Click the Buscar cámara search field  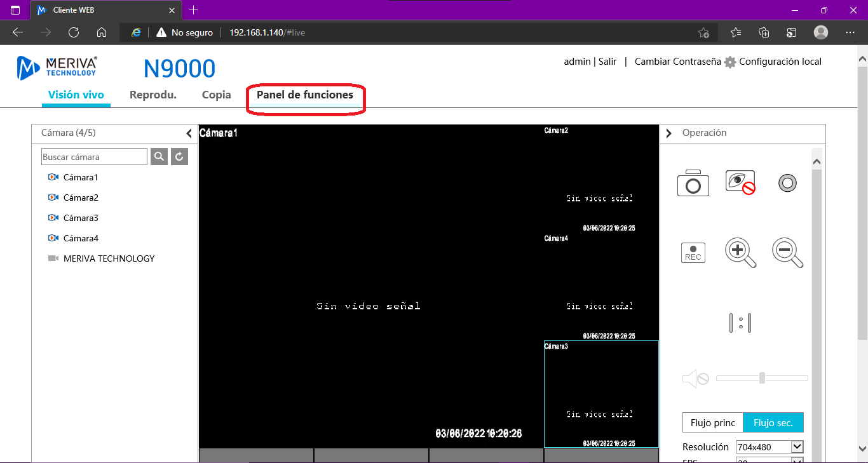pyautogui.click(x=94, y=157)
